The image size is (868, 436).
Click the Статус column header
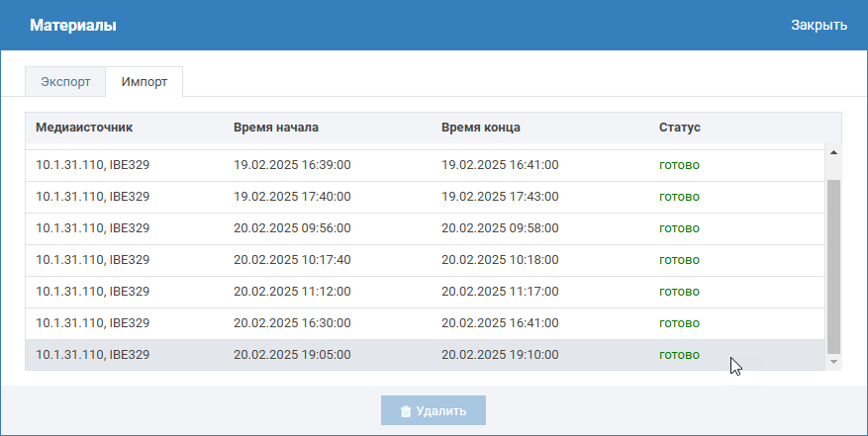(x=680, y=128)
